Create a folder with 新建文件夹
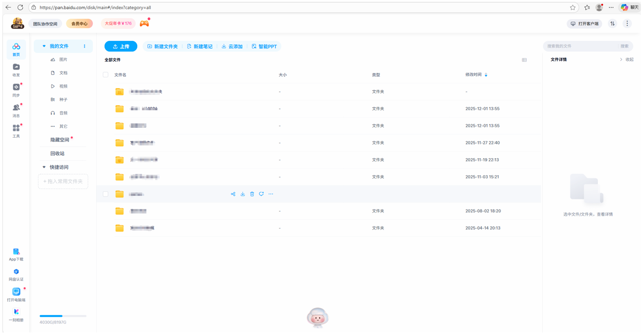The width and height of the screenshot is (644, 336). click(163, 46)
